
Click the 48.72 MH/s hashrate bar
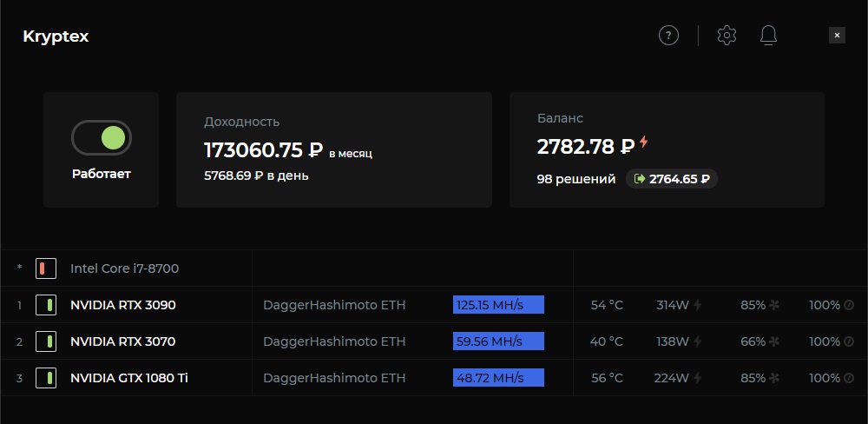coord(498,378)
